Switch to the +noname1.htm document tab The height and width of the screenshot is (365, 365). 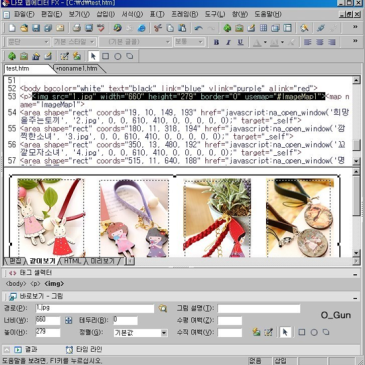[77, 68]
